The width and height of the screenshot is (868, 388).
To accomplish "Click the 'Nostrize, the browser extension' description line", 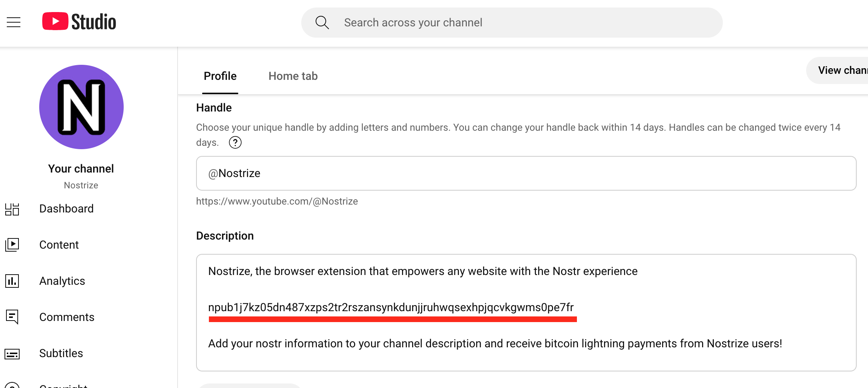I will 423,271.
